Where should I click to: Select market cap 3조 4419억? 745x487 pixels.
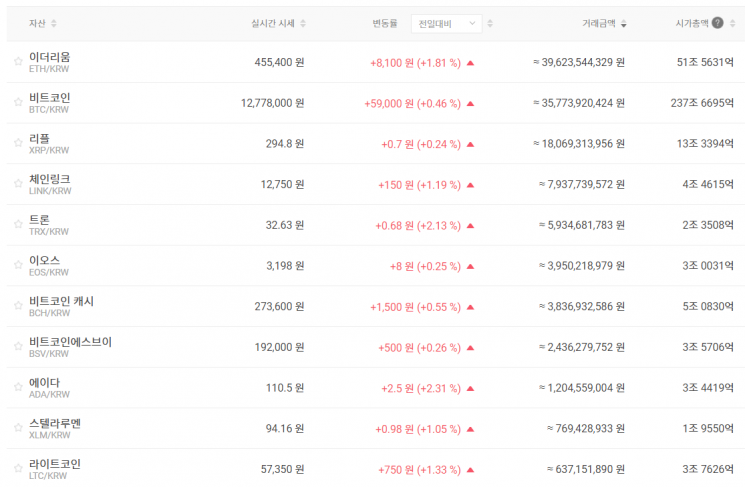pos(708,388)
